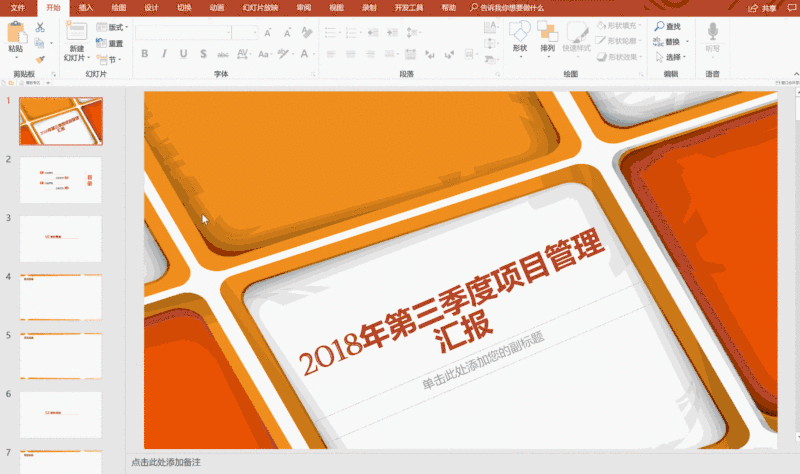Click the Paste (粘贴) clipboard icon
The image size is (800, 474).
coord(15,35)
